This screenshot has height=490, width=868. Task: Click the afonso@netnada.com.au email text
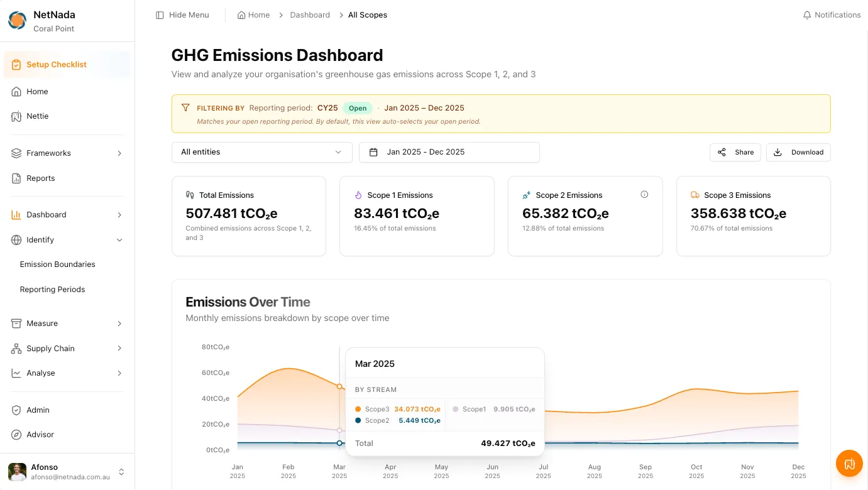point(70,477)
